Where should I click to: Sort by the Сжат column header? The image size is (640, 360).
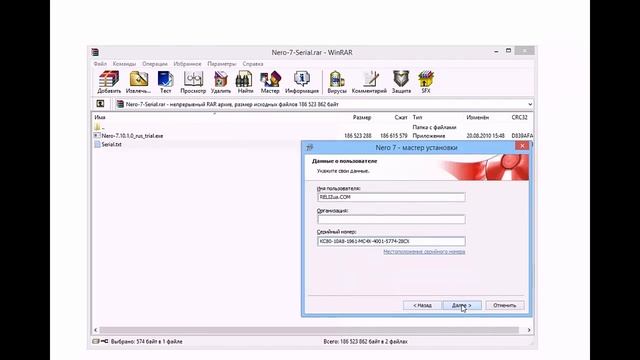pos(401,118)
